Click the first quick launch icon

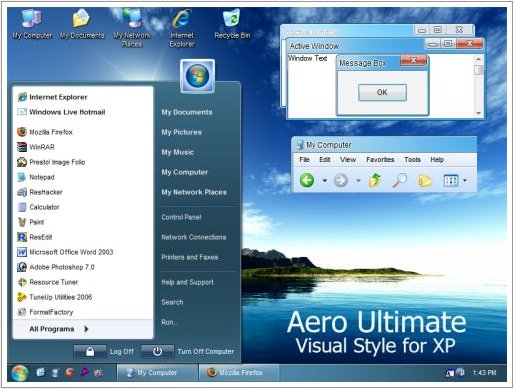tap(41, 372)
